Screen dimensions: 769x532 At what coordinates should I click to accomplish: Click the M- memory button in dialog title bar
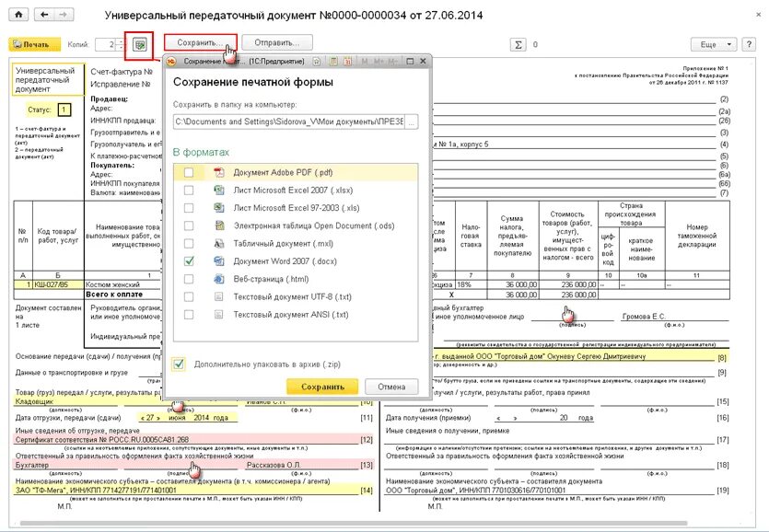[392, 62]
